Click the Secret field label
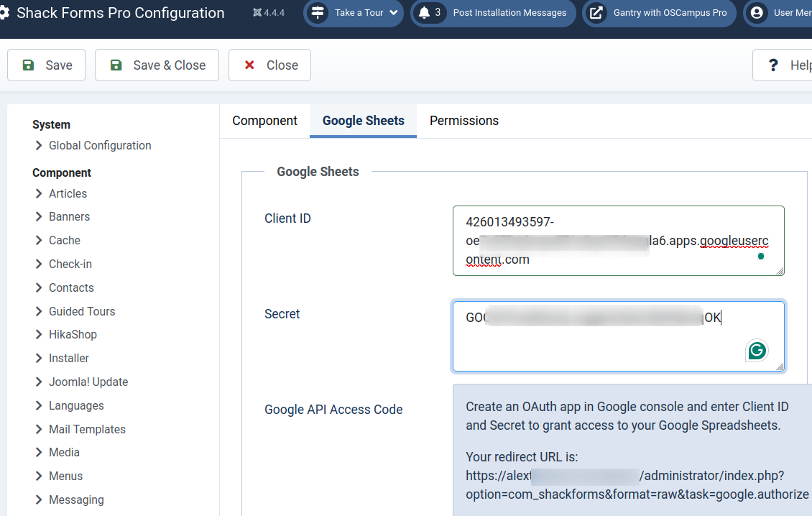 (282, 314)
